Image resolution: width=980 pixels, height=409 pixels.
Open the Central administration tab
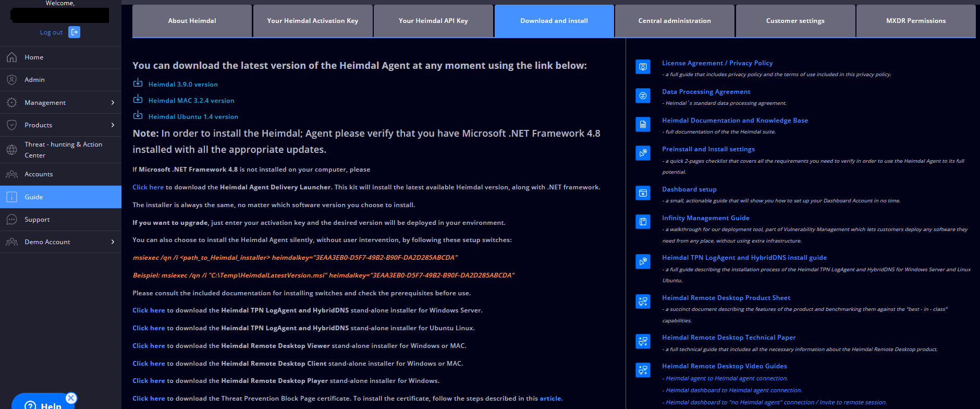click(675, 21)
